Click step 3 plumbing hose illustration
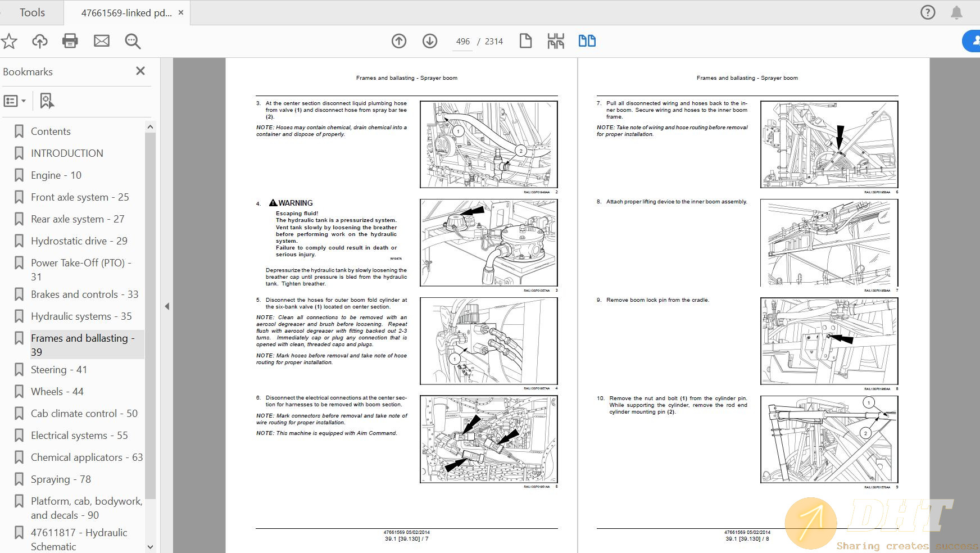980x553 pixels. pos(489,144)
